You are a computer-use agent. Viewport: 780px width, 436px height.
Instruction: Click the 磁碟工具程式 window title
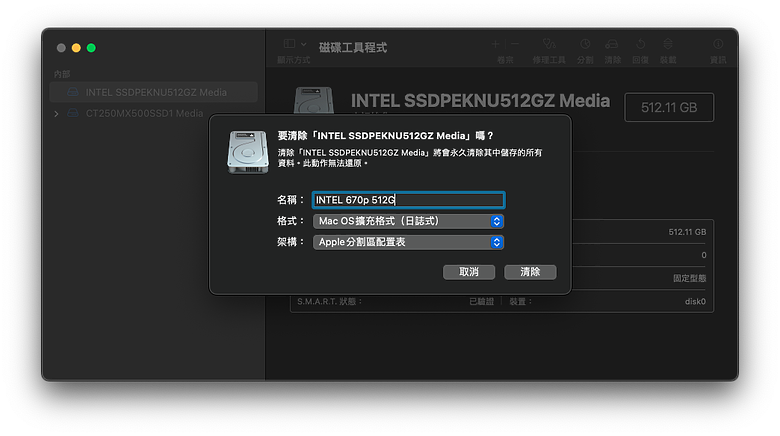[x=353, y=47]
